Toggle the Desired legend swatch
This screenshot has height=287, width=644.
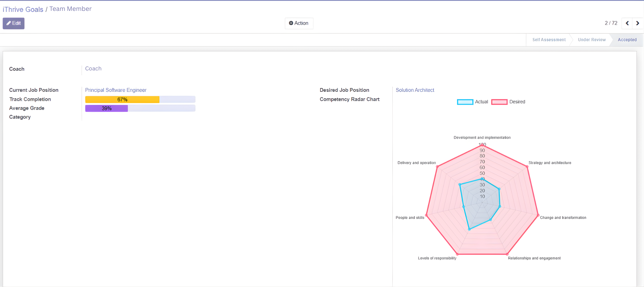click(x=499, y=102)
